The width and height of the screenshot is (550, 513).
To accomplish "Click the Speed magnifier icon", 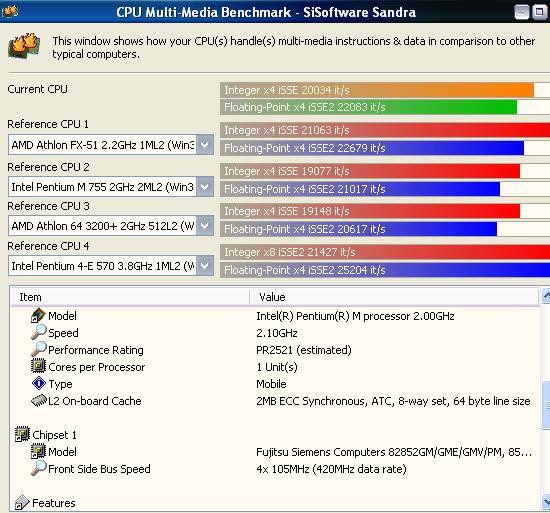I will (x=38, y=332).
